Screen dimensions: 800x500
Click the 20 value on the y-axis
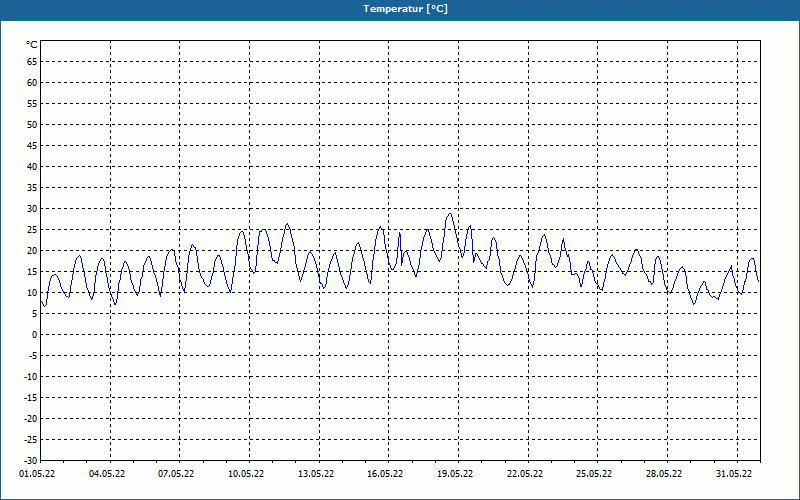32,251
